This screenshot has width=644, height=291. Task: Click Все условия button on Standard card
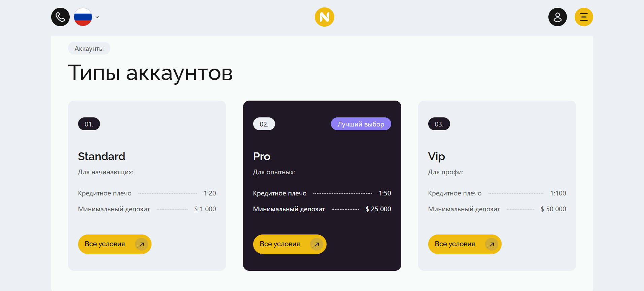[115, 244]
